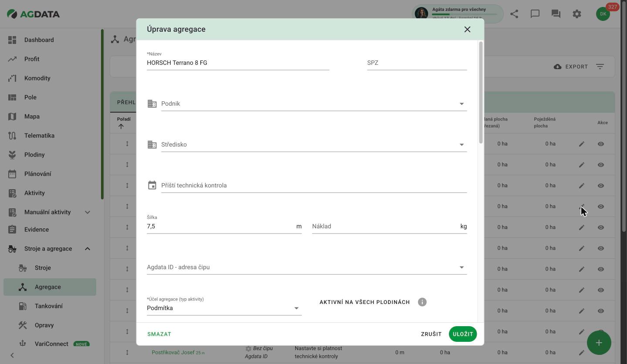The height and width of the screenshot is (364, 627).
Task: Open the double chat bubbles icon
Action: [556, 14]
